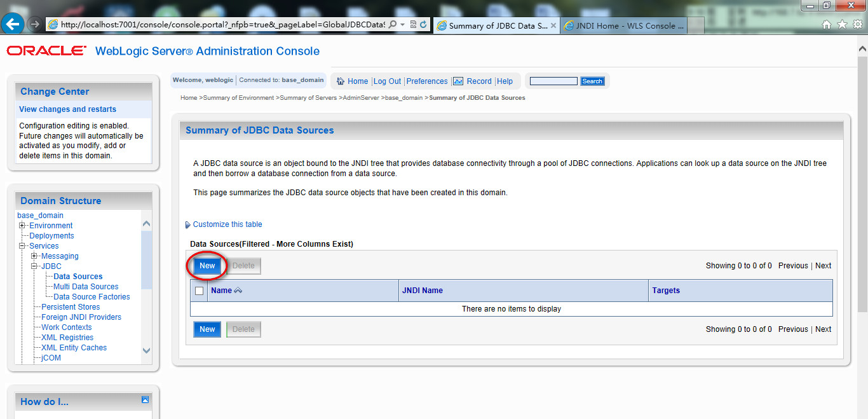Viewport: 868px width, 419px height.
Task: Click the page scrollbar up arrow
Action: [862, 49]
